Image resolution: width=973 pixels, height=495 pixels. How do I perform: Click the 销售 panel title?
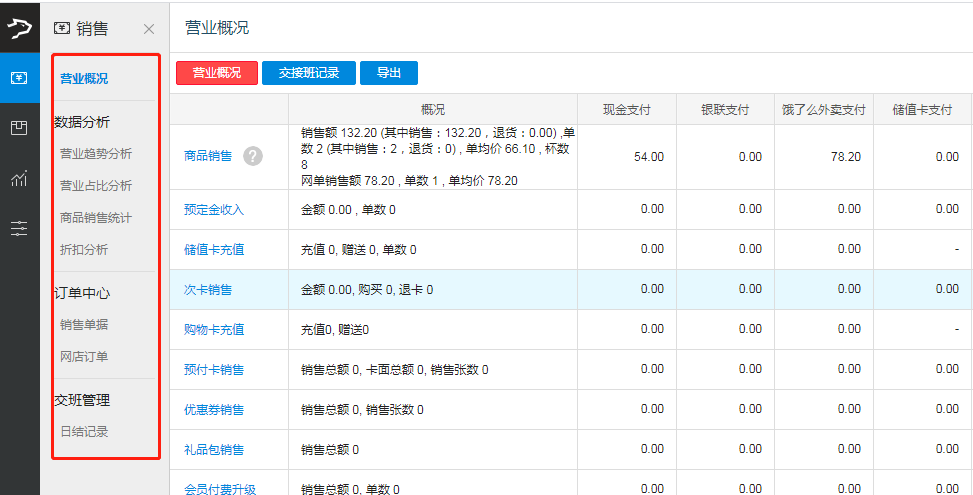click(x=92, y=29)
